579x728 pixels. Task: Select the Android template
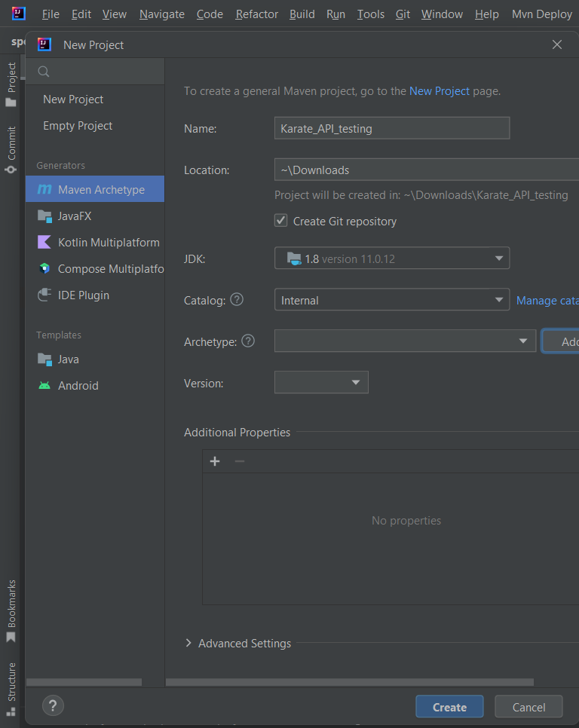[95, 386]
